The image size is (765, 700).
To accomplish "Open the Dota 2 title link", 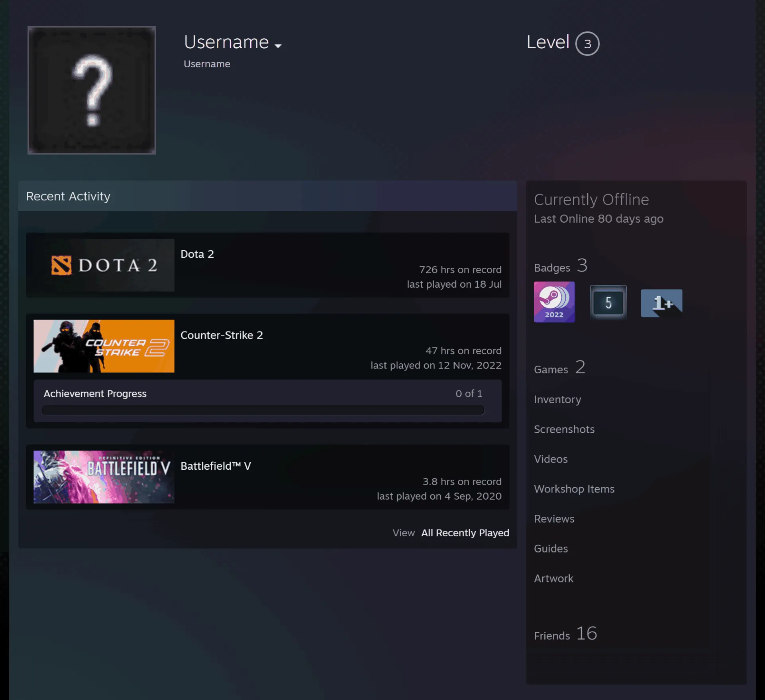I will [197, 254].
